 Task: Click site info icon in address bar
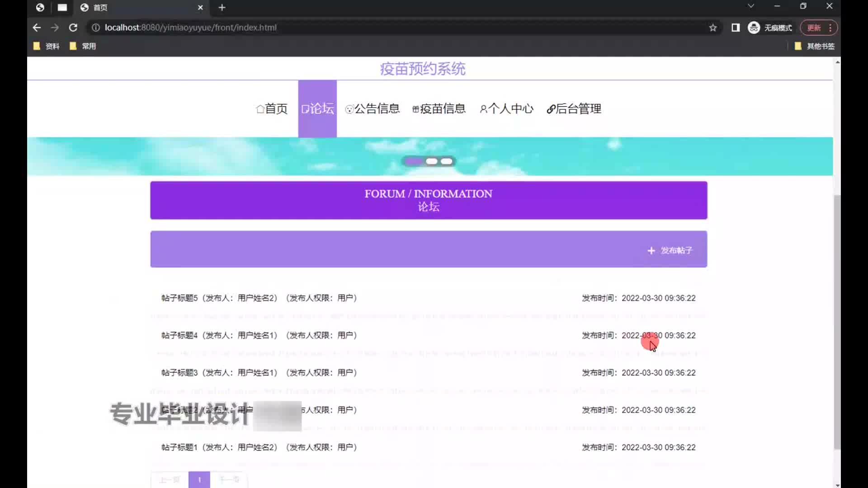95,28
